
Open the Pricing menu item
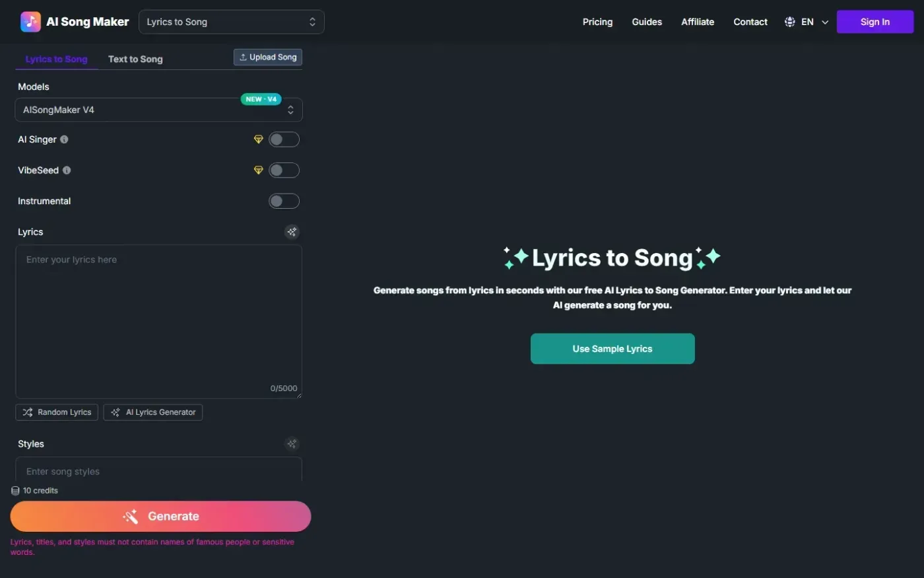point(597,22)
